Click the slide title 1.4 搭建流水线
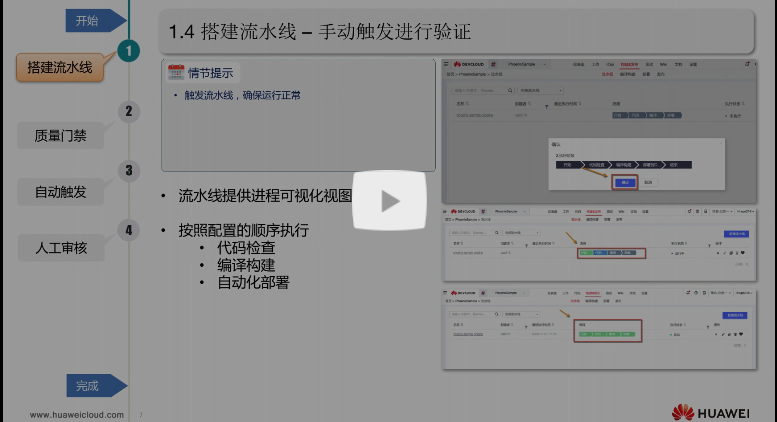 click(x=320, y=32)
